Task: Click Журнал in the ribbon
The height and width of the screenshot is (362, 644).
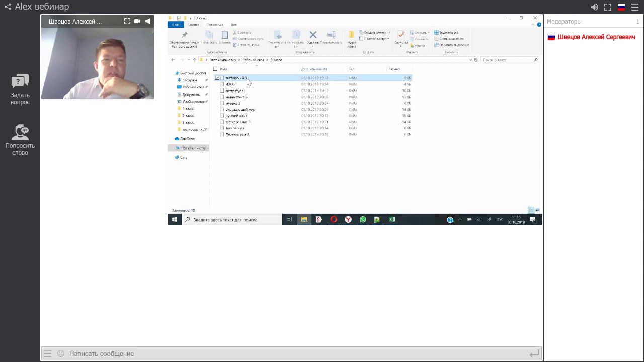Action: (x=418, y=45)
